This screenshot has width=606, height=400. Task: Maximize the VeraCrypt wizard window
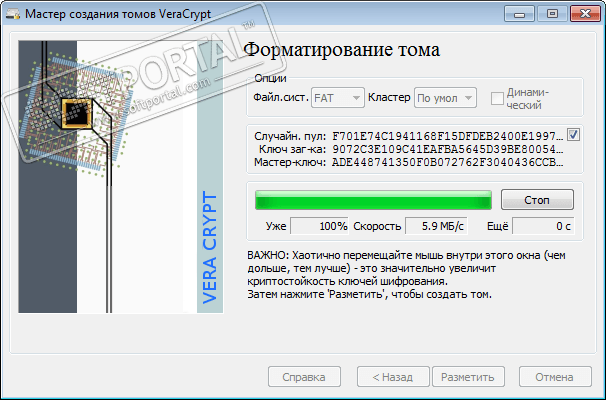552,14
